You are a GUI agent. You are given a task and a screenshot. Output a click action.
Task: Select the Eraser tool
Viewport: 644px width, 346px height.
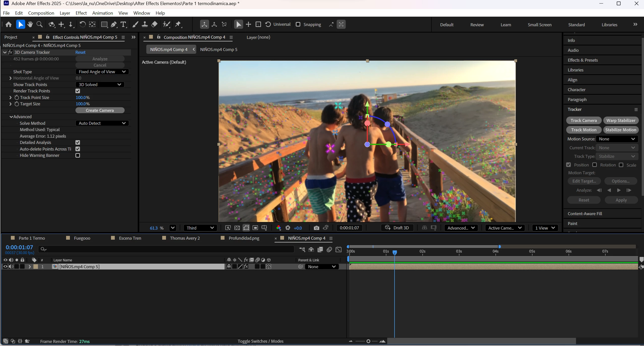click(x=154, y=24)
